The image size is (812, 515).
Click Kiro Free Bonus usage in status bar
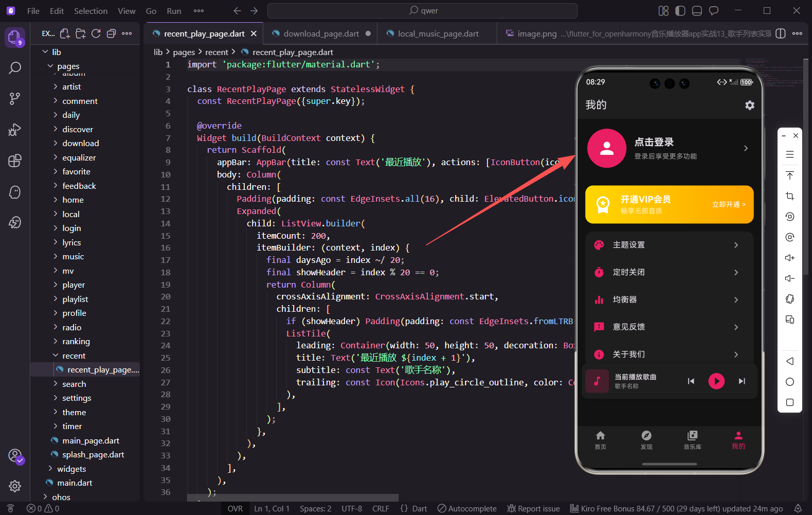pos(676,508)
